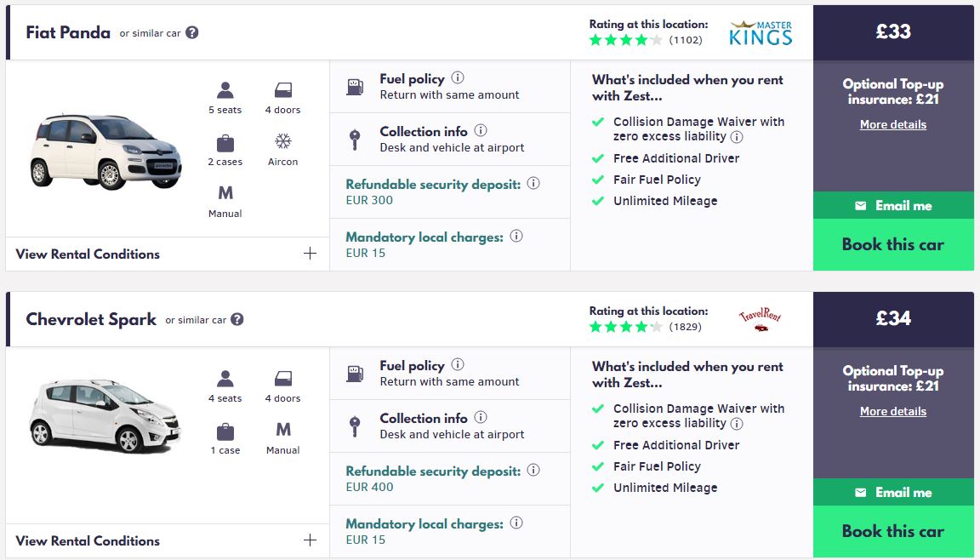Open More details for Chevrolet Spark insurance
Screen dimensions: 980x560
coord(893,411)
